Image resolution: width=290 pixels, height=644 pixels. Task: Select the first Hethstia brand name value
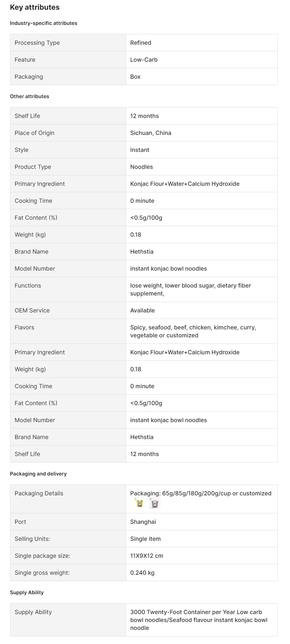pyautogui.click(x=142, y=251)
